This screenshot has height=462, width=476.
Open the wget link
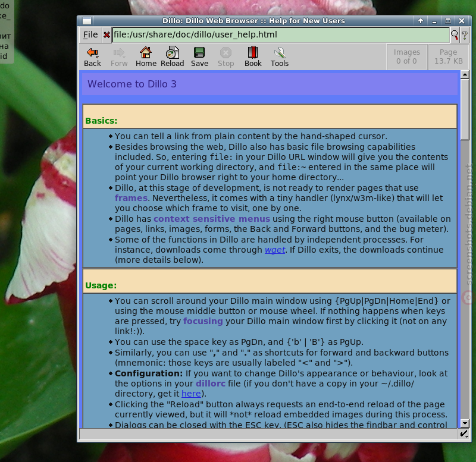(x=275, y=250)
